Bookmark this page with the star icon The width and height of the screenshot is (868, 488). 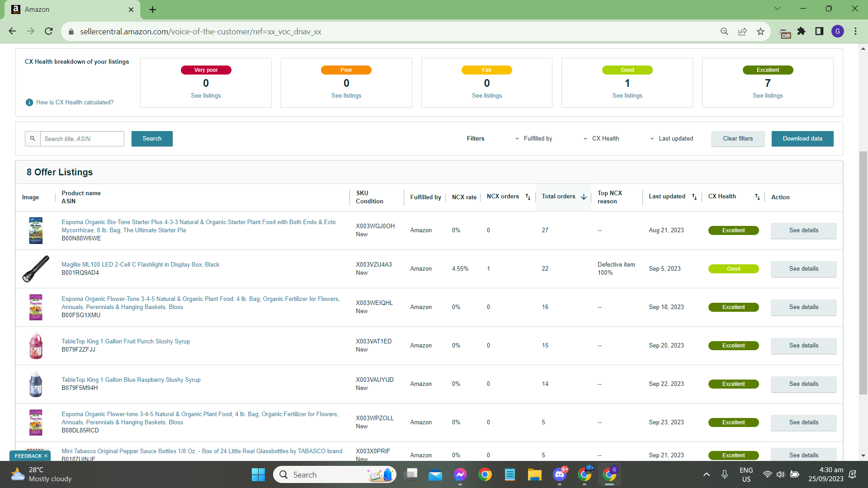point(760,32)
